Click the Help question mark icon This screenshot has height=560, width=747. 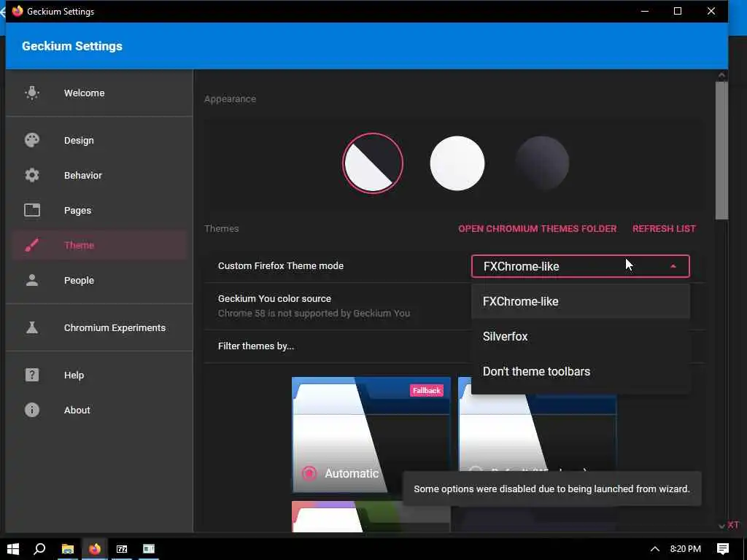click(32, 375)
